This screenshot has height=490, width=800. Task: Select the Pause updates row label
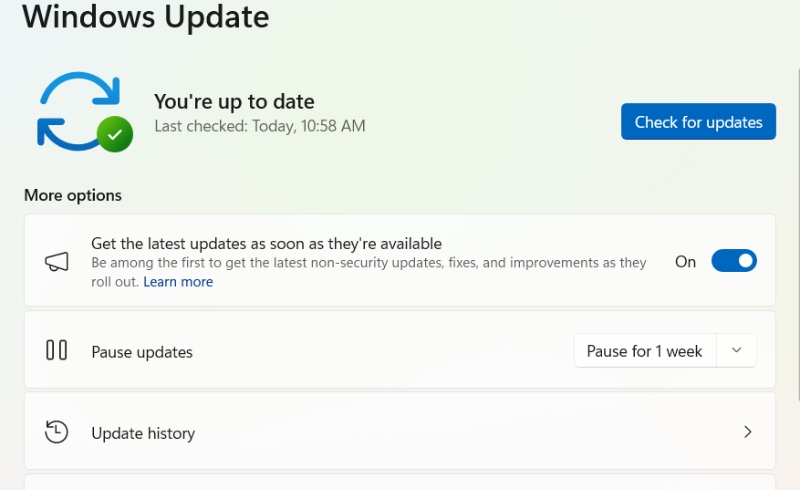tap(142, 352)
